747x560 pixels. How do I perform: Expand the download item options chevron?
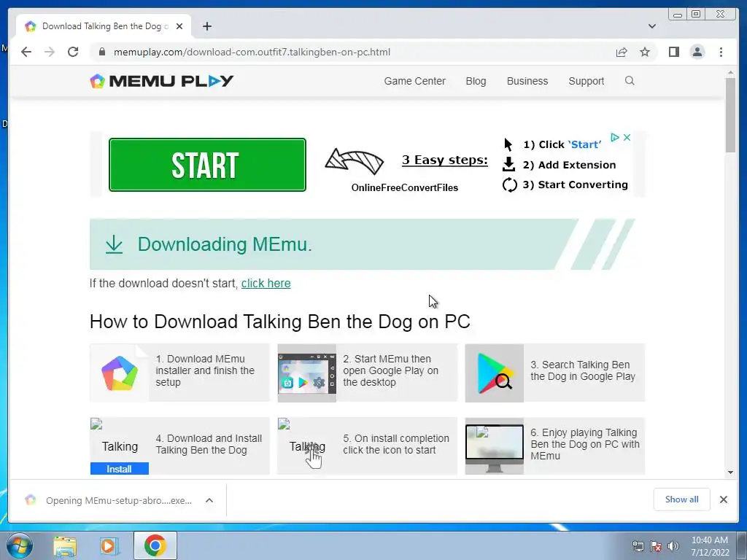pyautogui.click(x=209, y=500)
